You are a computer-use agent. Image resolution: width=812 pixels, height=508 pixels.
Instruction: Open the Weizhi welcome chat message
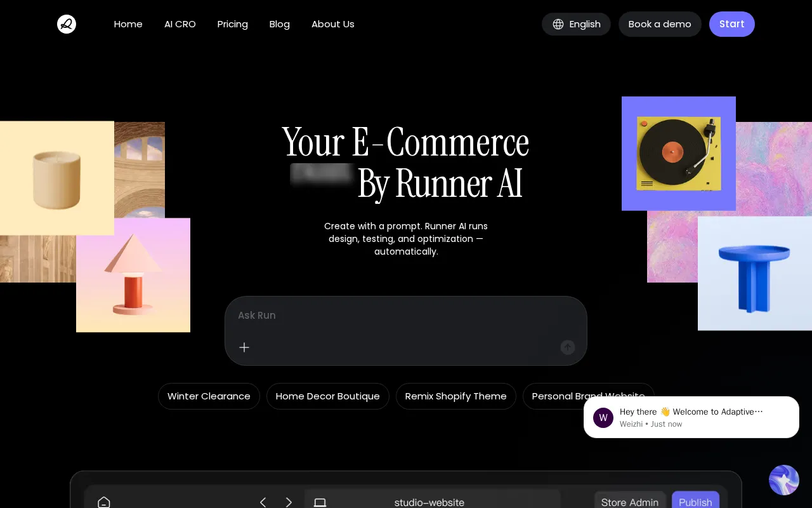tap(691, 417)
